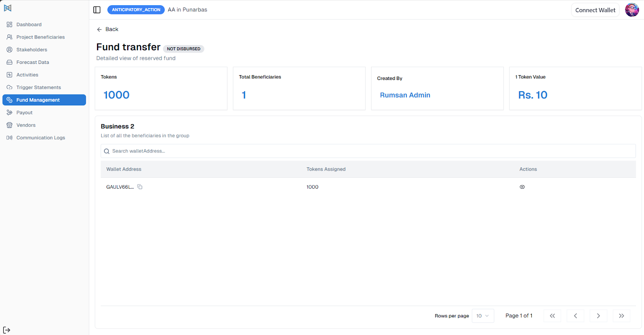Jump to last page of results
This screenshot has height=335, width=644.
click(621, 316)
